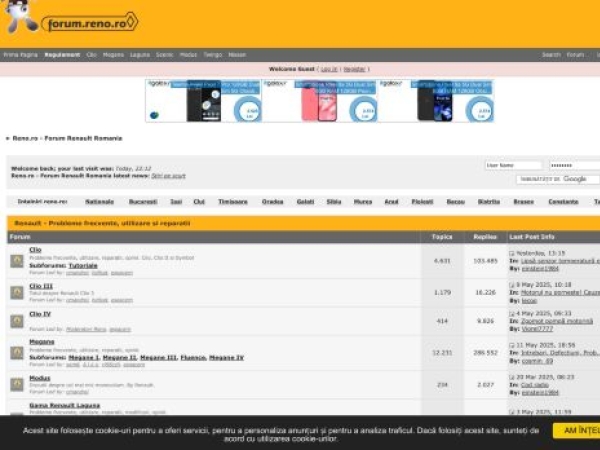Open Timisoara meetings link
This screenshot has width=600, height=450.
click(233, 202)
